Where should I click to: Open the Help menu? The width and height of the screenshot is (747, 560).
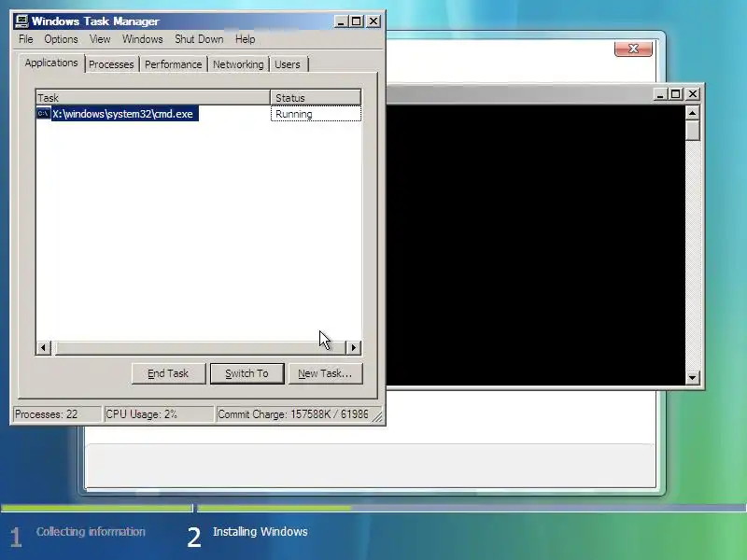246,39
